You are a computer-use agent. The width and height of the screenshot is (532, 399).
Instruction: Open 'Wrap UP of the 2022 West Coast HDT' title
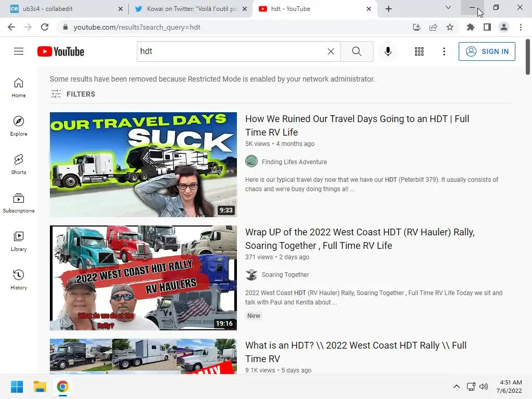[x=360, y=239]
